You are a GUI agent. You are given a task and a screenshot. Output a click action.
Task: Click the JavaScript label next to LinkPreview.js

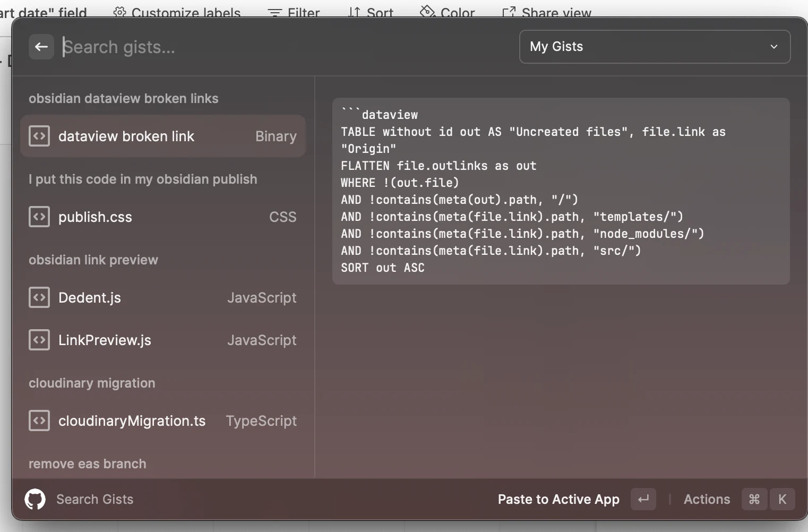click(x=262, y=340)
